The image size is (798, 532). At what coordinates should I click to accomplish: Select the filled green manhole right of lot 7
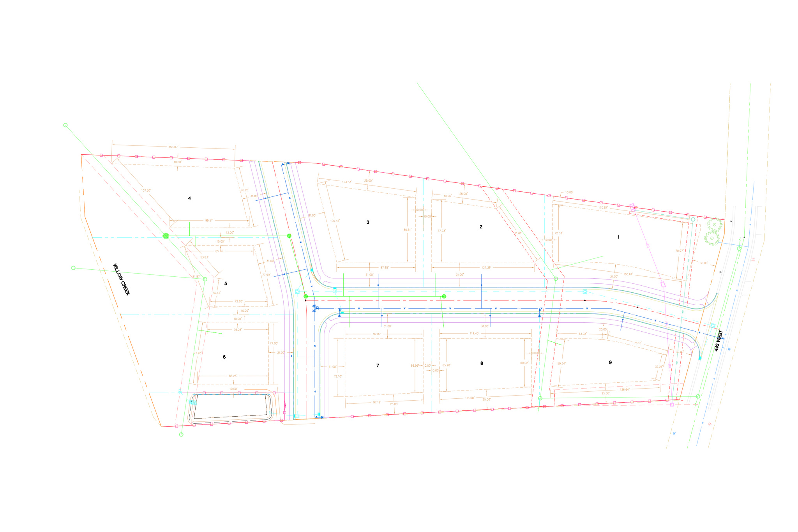click(x=444, y=297)
